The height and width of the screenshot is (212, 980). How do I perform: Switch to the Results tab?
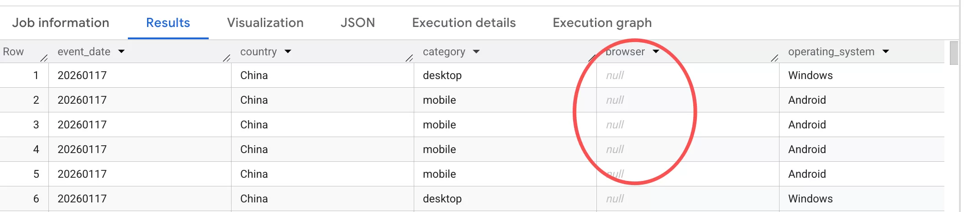coord(168,23)
